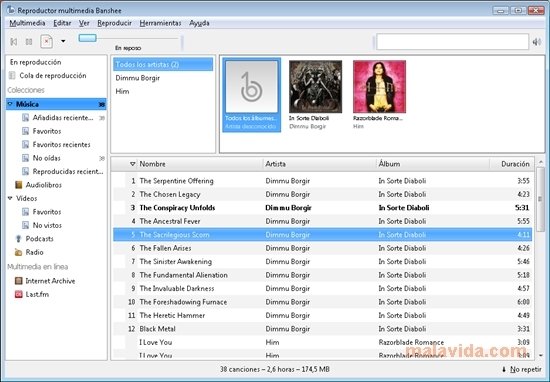Select the In Sorte Diaboli album cover
550x382 pixels.
click(315, 87)
